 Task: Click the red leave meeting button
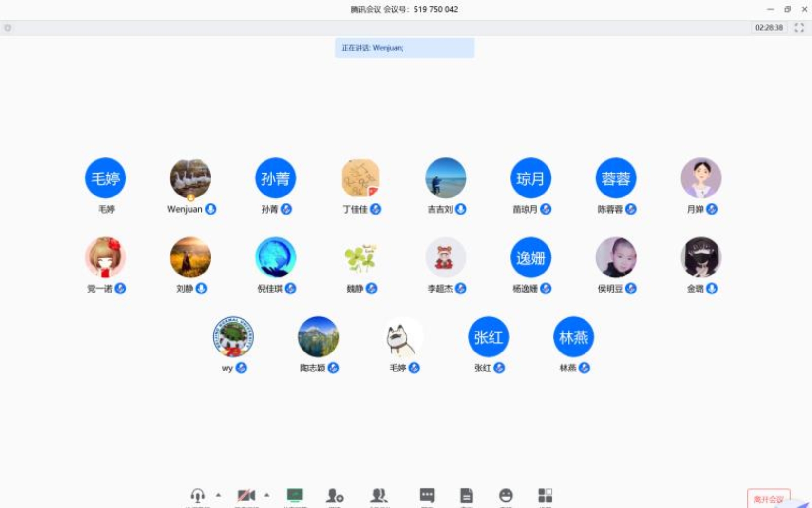tap(768, 499)
